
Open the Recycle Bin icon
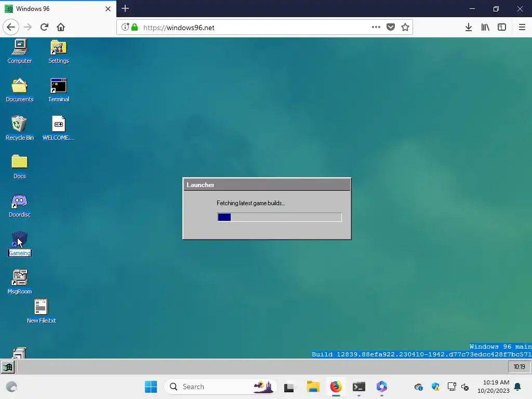point(20,129)
